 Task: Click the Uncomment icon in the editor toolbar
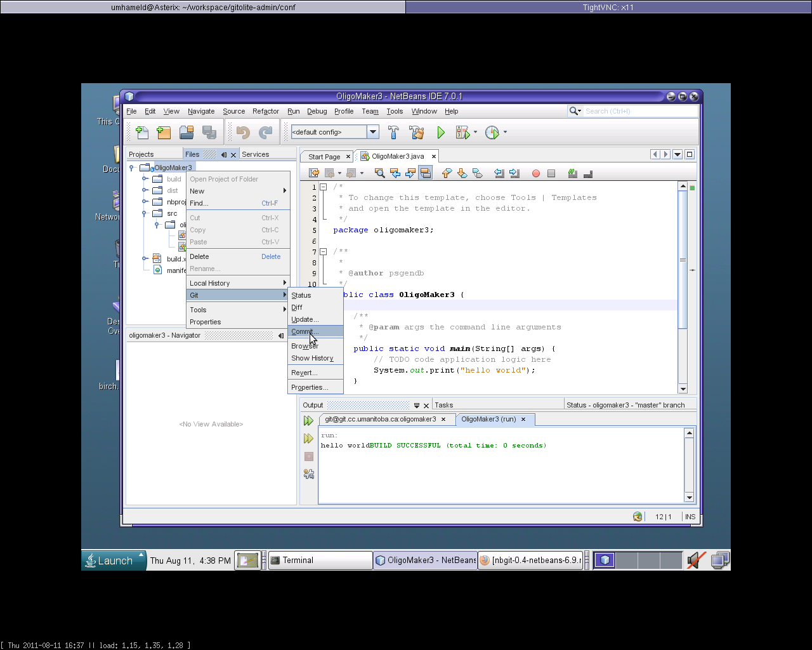588,173
